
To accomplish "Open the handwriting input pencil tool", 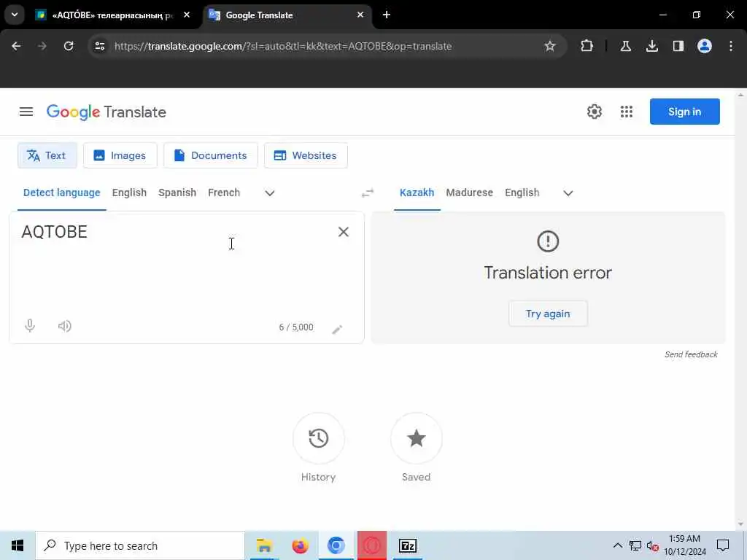I will tap(337, 329).
